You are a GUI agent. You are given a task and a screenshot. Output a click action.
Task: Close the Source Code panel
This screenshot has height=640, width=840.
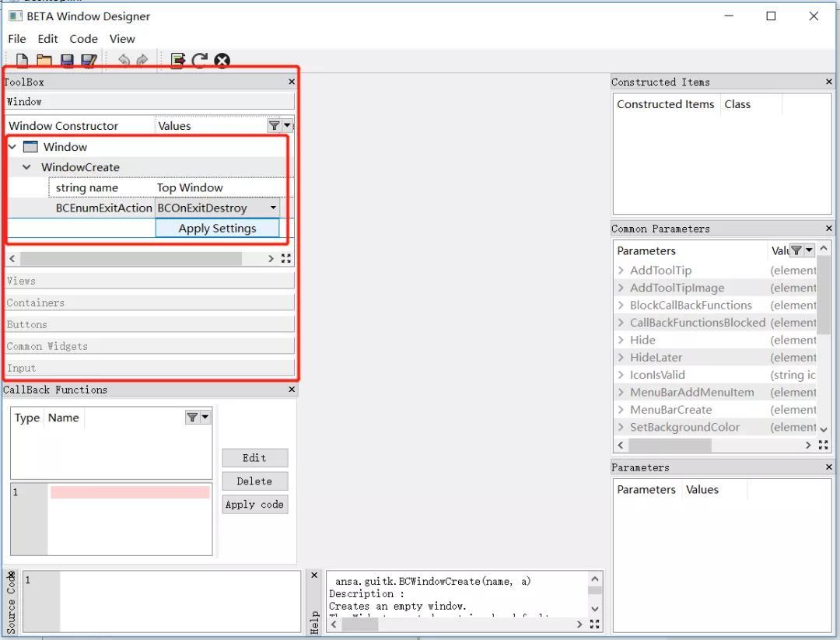pyautogui.click(x=11, y=575)
